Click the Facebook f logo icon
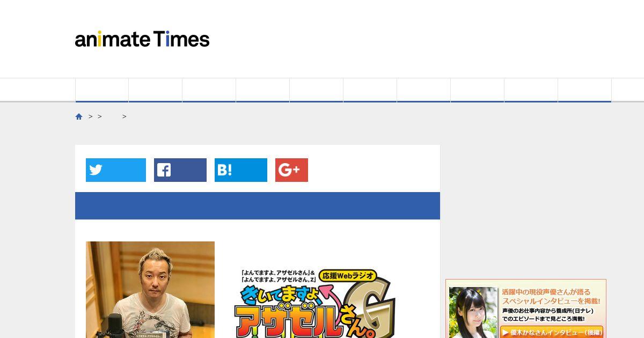 tap(164, 170)
